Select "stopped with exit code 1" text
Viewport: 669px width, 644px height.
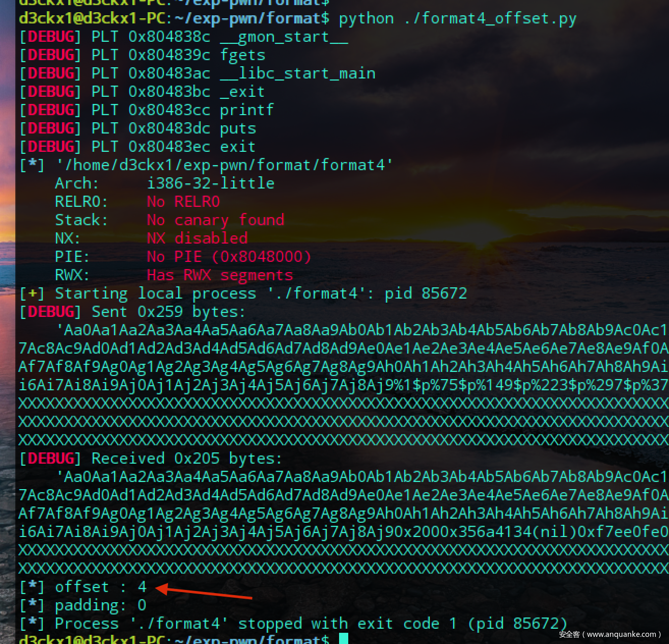(348, 624)
